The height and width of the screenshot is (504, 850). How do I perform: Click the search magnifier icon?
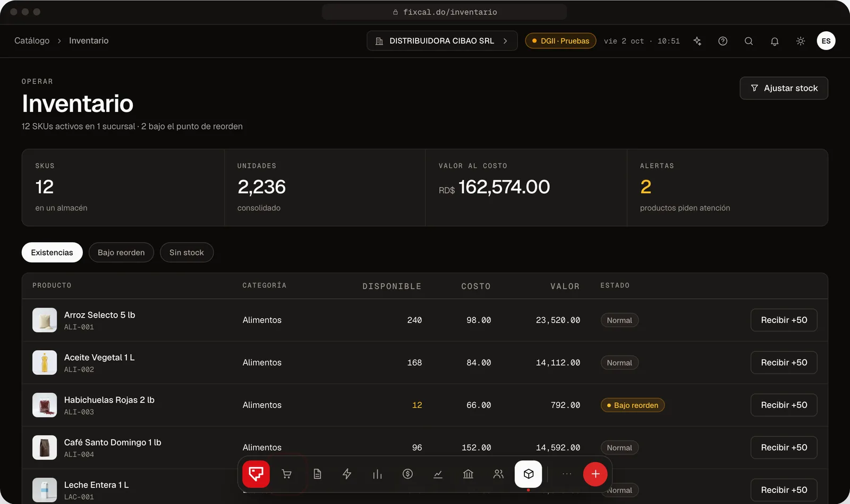tap(749, 41)
